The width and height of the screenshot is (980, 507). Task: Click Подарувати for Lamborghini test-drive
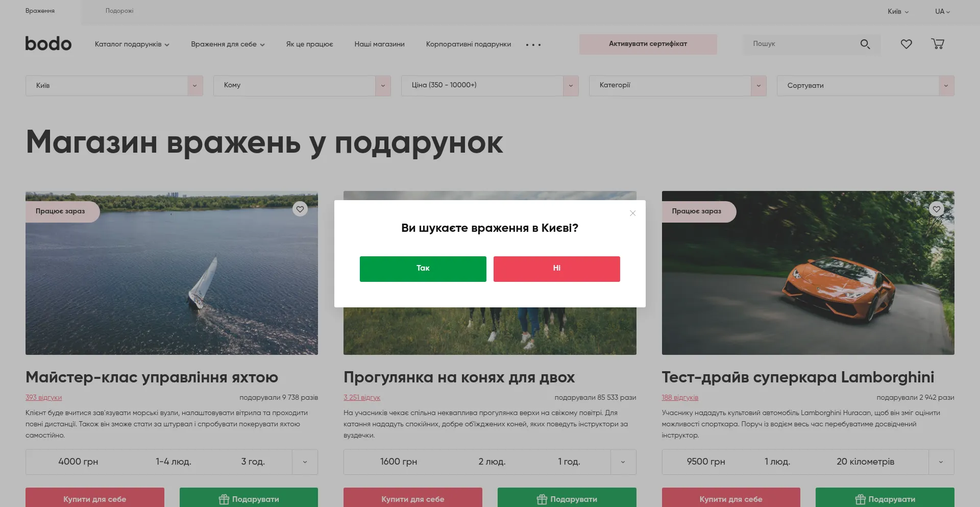tap(885, 498)
